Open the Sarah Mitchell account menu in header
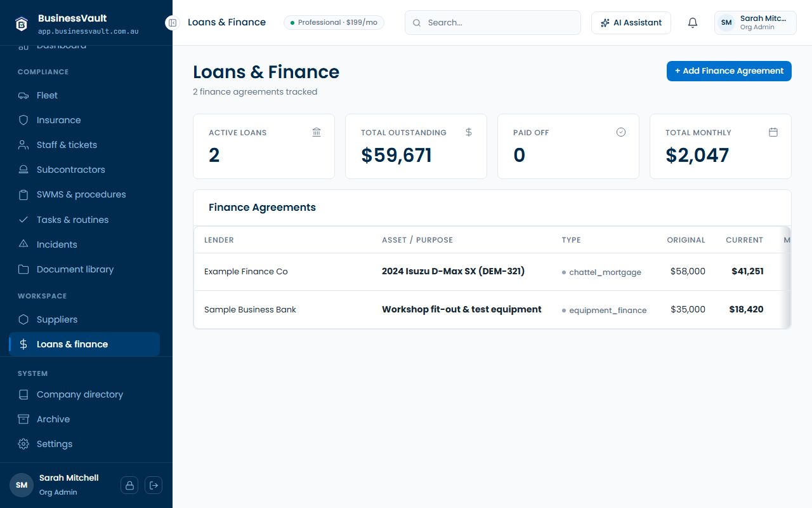812x508 pixels. click(755, 23)
